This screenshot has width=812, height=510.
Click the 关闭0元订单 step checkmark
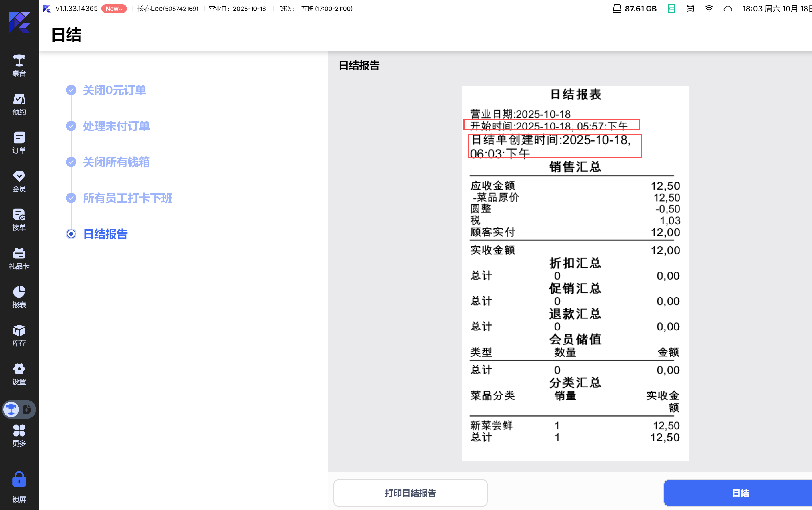(71, 90)
